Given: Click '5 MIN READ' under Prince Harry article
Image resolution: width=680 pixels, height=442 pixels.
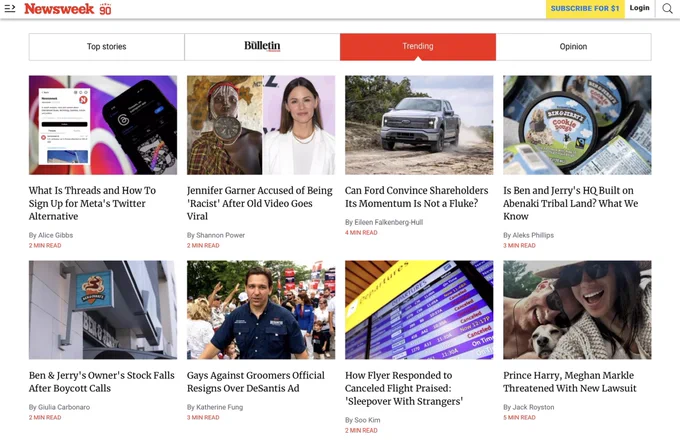Looking at the screenshot, I should click(519, 417).
